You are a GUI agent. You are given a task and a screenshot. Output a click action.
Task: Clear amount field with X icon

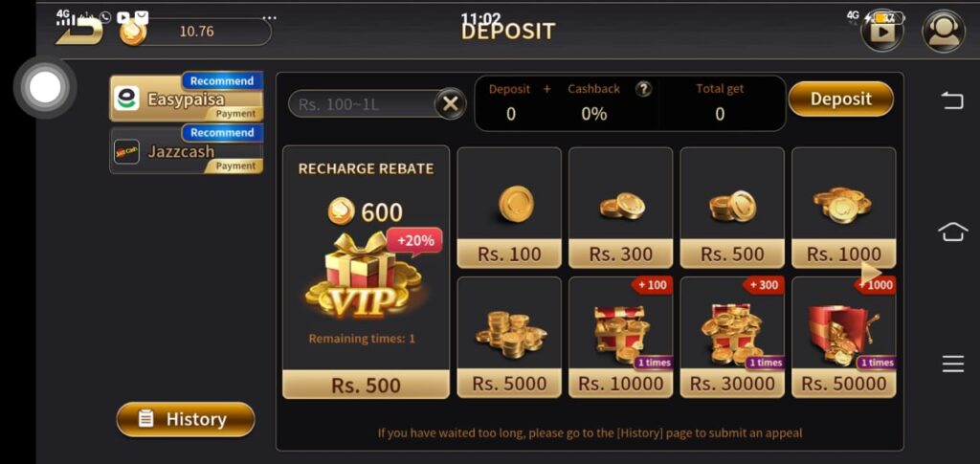pyautogui.click(x=450, y=103)
